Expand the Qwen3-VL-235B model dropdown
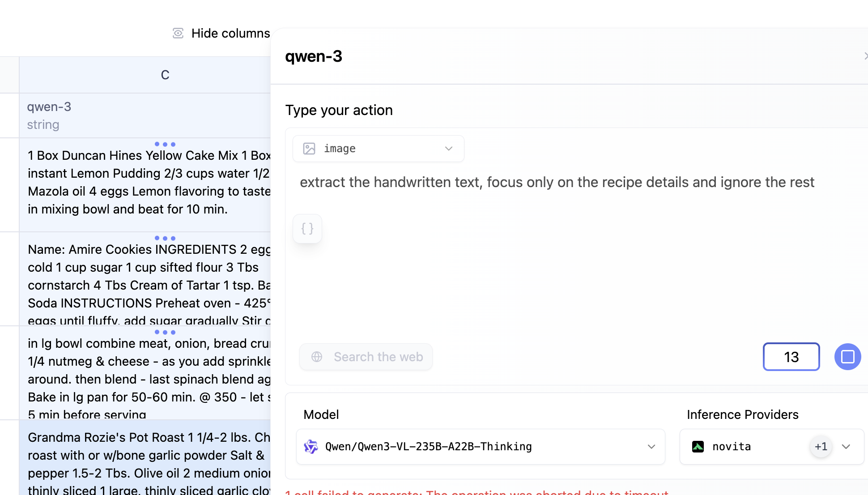The image size is (868, 495). click(651, 447)
